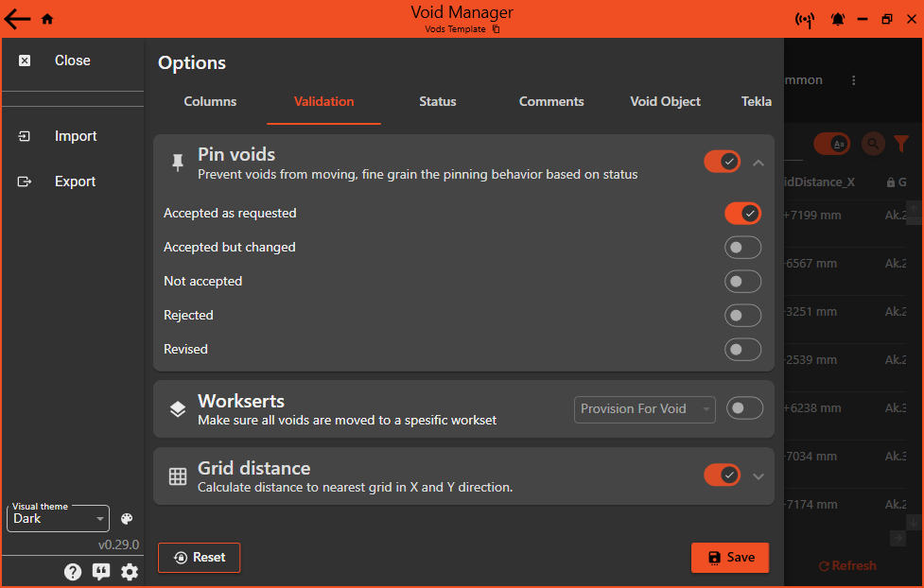Click the notifications bell in the title bar

(837, 18)
